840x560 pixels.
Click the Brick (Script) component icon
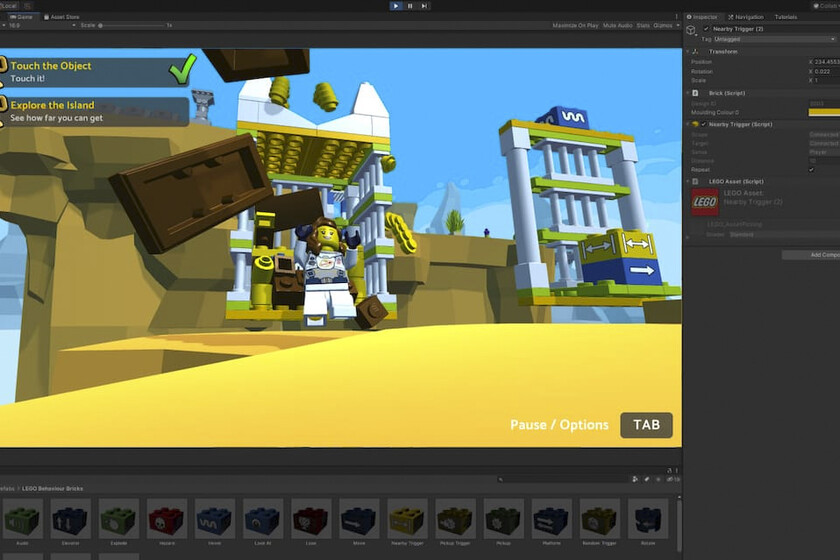[695, 93]
